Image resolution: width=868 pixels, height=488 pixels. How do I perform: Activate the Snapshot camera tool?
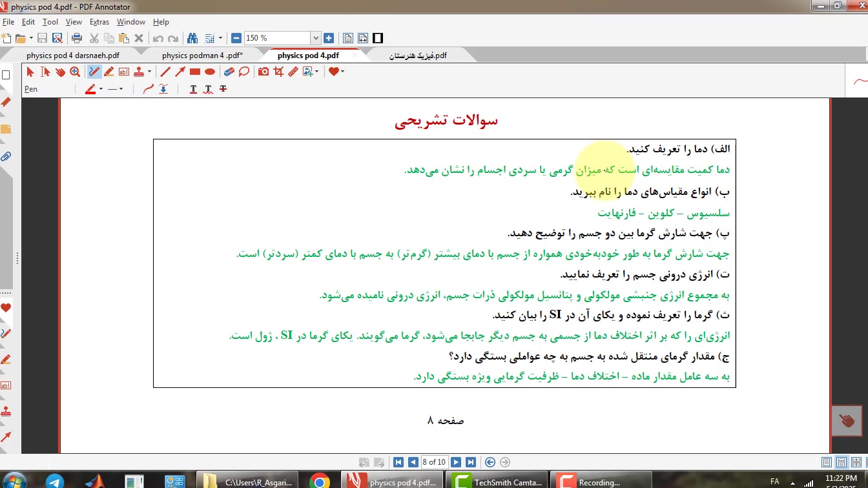point(263,72)
